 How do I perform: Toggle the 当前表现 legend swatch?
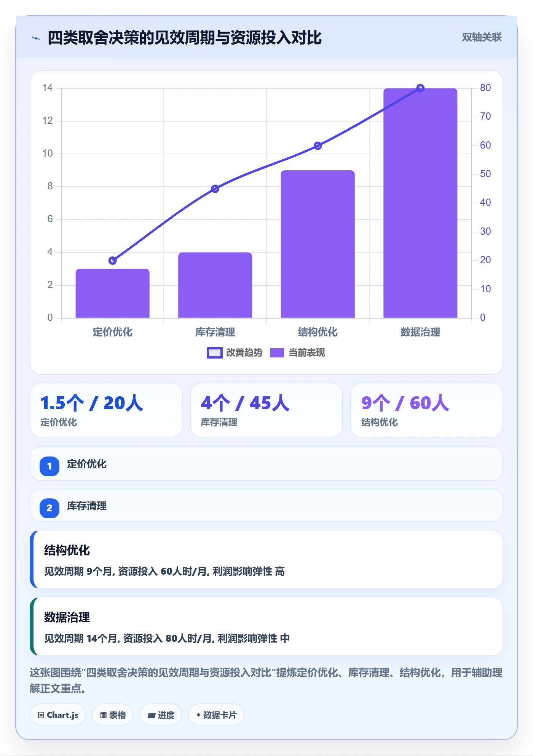277,353
